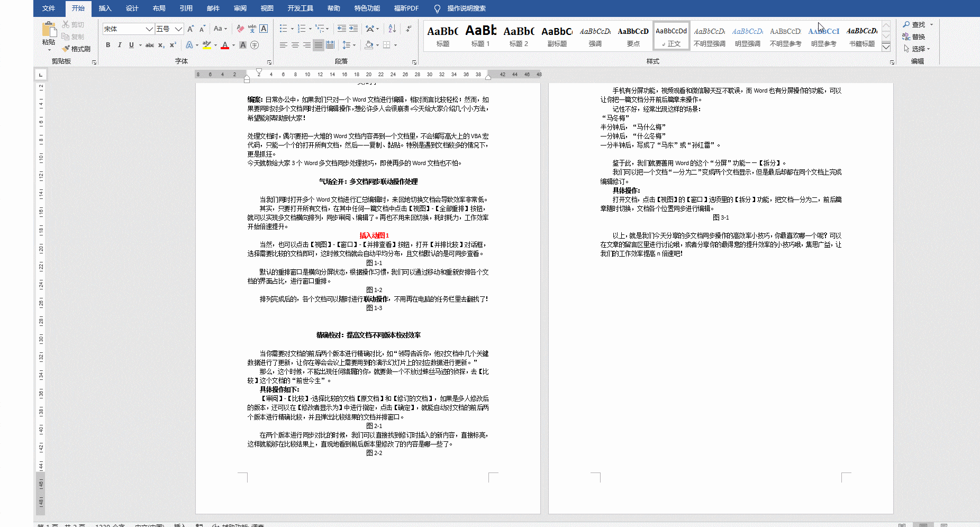Click the Paste (粘贴) clipboard icon
Screen dimensions: 980x527
coord(49,29)
